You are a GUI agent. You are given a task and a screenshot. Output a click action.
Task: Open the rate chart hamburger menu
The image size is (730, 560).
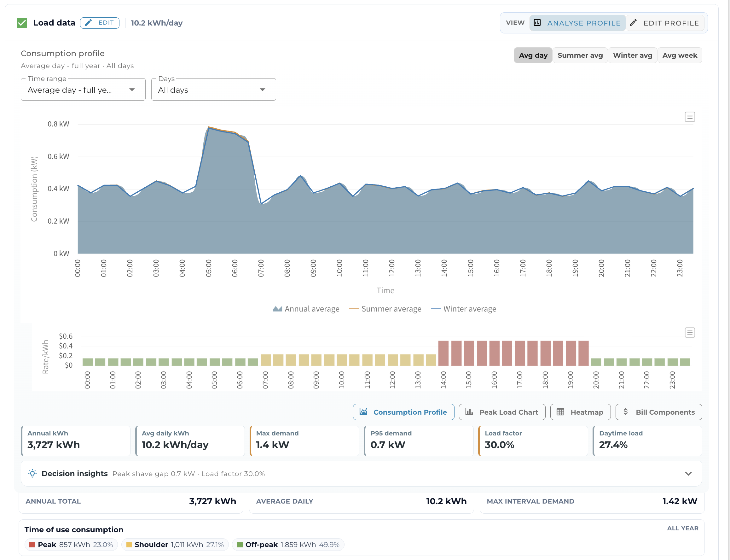pos(690,333)
